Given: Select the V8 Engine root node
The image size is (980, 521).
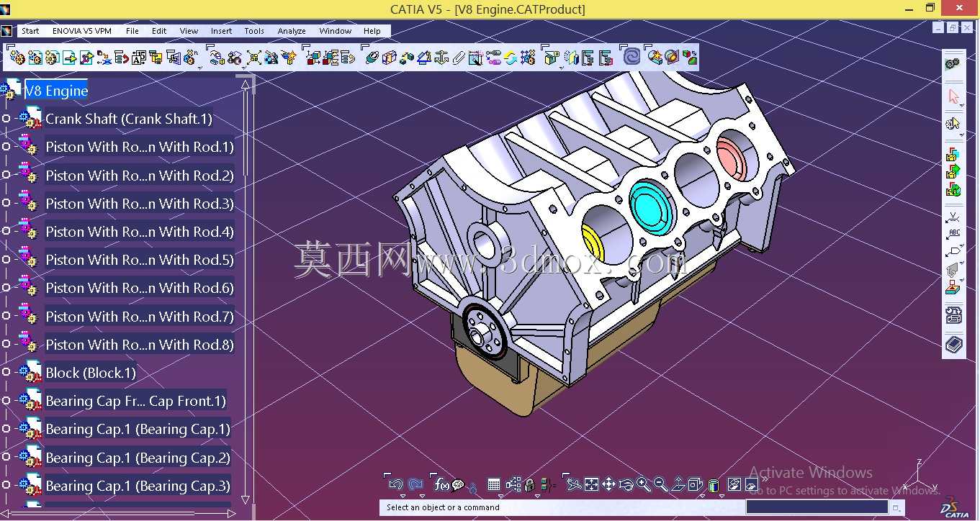Looking at the screenshot, I should (56, 91).
